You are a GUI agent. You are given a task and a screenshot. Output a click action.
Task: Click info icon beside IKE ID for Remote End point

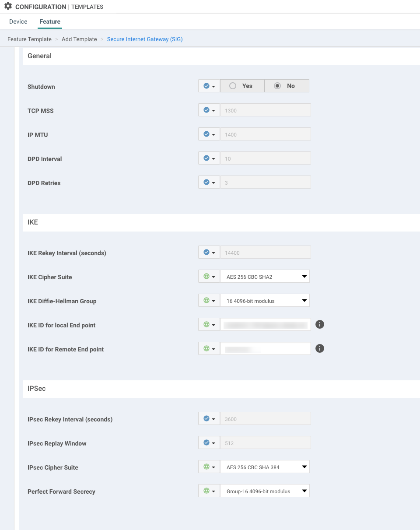coord(320,348)
